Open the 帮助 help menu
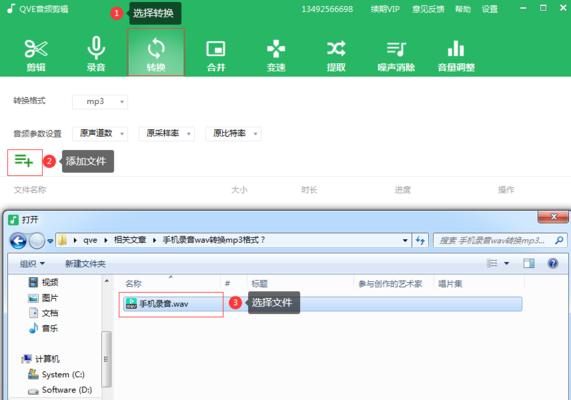 coord(463,9)
